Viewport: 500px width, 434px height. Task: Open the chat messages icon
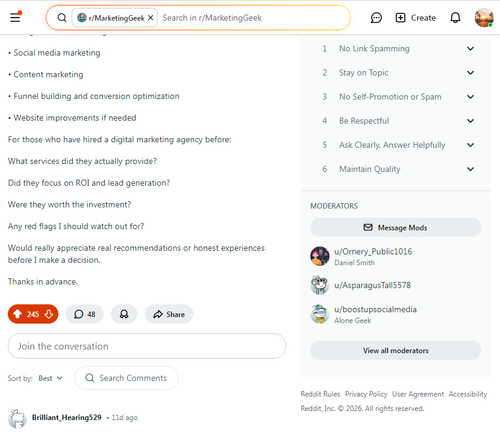(376, 18)
